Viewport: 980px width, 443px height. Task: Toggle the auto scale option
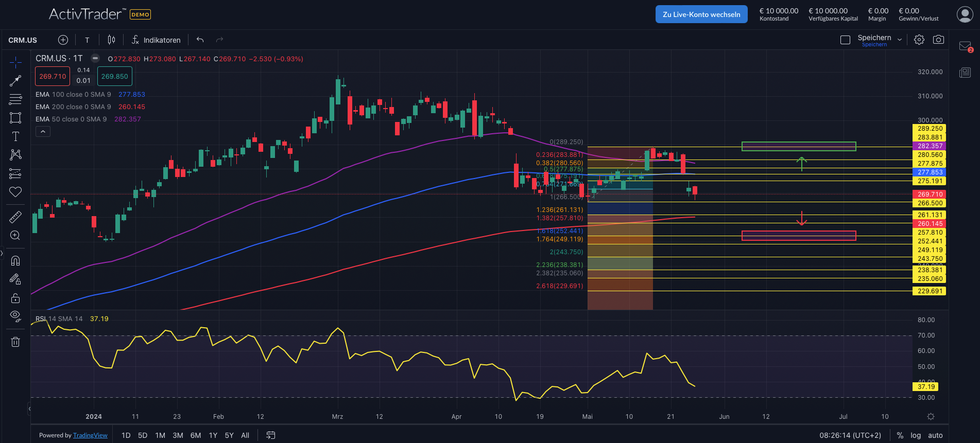(x=935, y=435)
